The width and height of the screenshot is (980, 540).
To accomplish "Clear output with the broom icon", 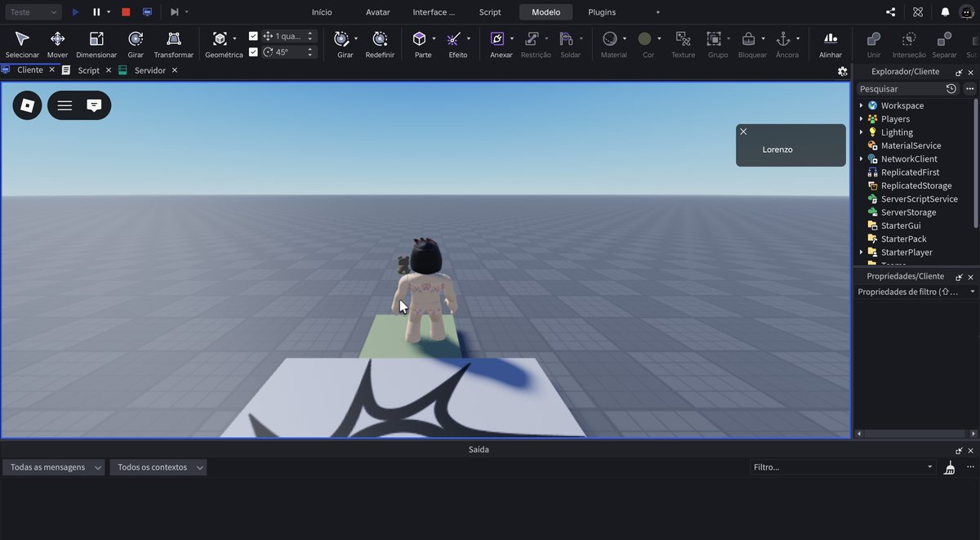I will (949, 468).
